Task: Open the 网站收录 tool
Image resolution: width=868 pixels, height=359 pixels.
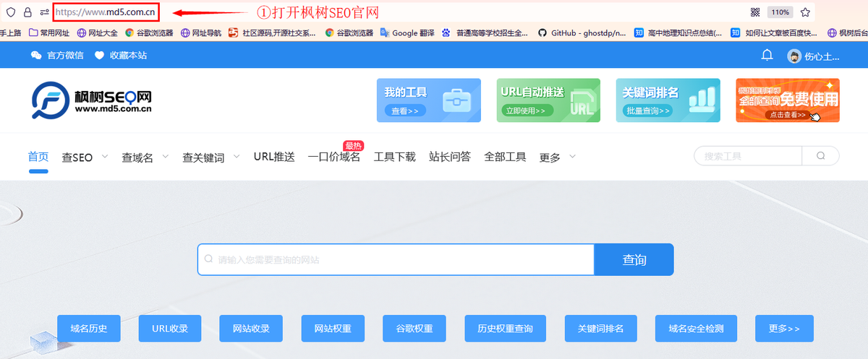Action: (x=252, y=329)
